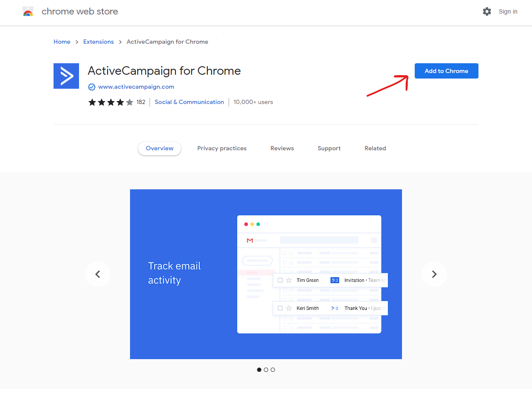Select the second carousel dot

(266, 370)
